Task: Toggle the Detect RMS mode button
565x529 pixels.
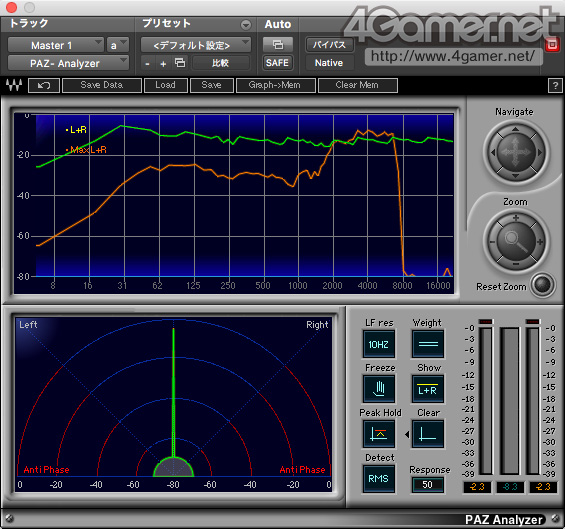Action: pos(379,479)
